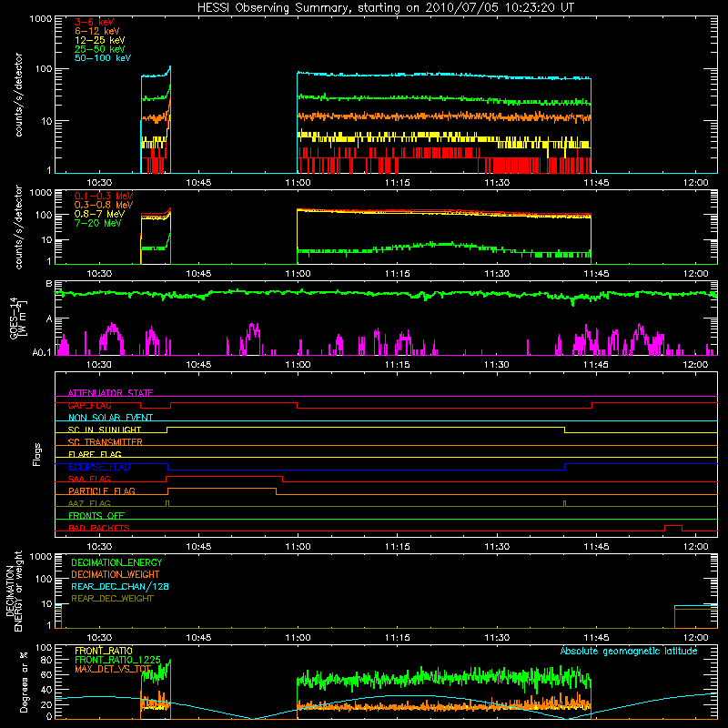Click 11:30 time label below GOES panel
728x728 pixels.
tap(496, 365)
